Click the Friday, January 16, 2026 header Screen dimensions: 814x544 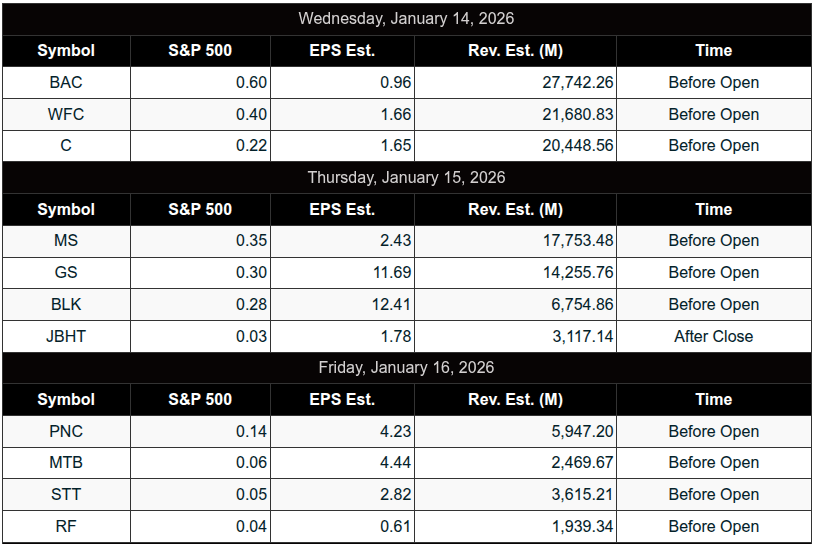coord(406,368)
